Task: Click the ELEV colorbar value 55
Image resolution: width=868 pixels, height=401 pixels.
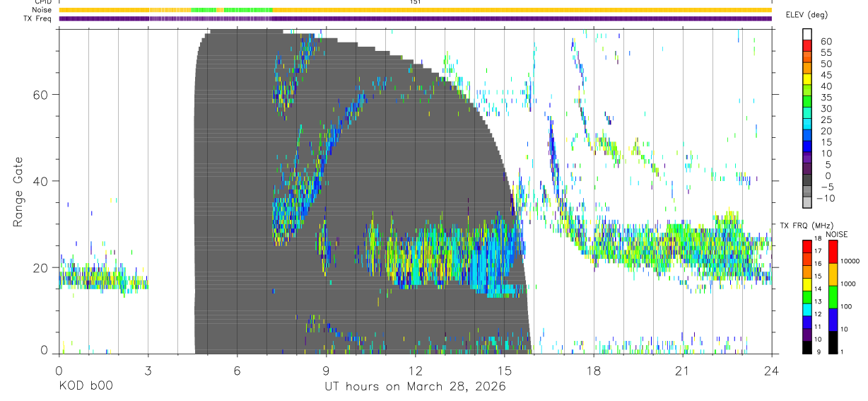Action: pyautogui.click(x=826, y=52)
